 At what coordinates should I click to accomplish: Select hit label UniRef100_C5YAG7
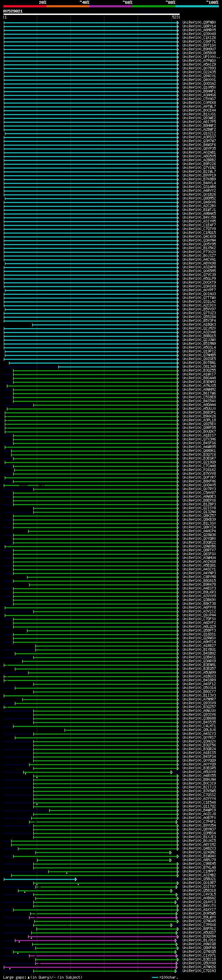click(x=199, y=99)
